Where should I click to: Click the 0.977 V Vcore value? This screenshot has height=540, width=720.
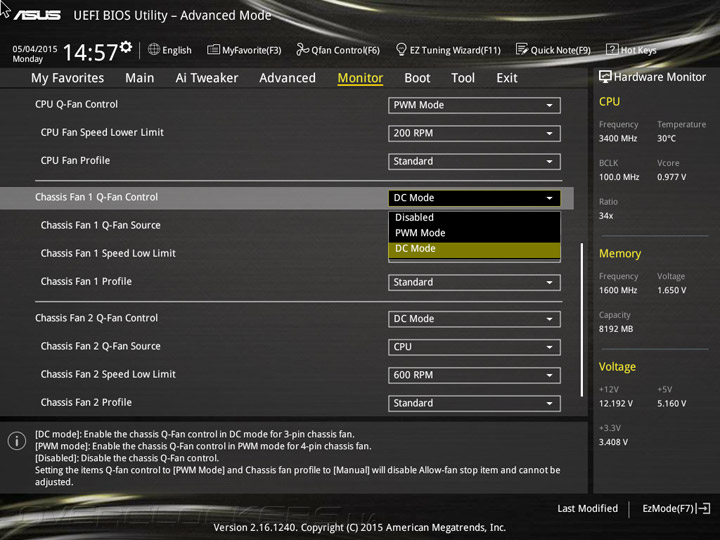(671, 177)
